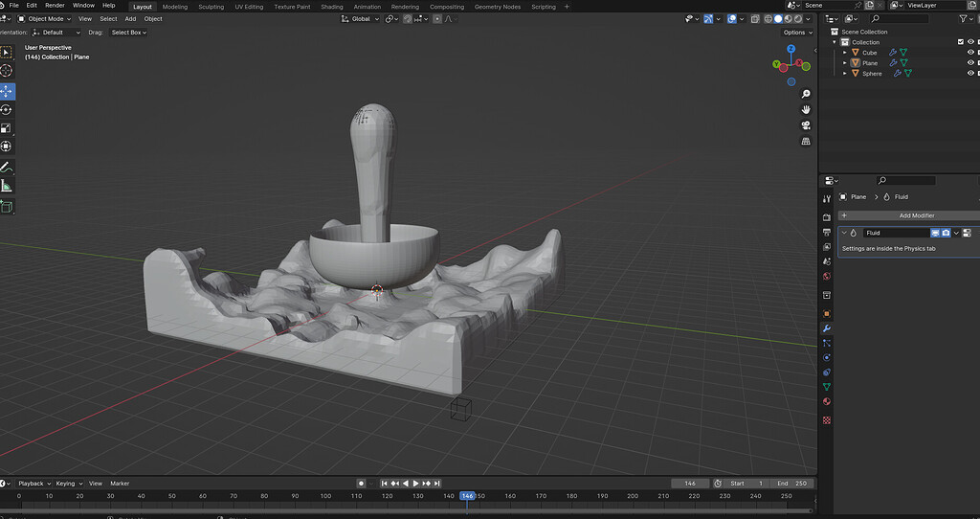Select the Annotate tool in the left toolbar

pyautogui.click(x=7, y=168)
